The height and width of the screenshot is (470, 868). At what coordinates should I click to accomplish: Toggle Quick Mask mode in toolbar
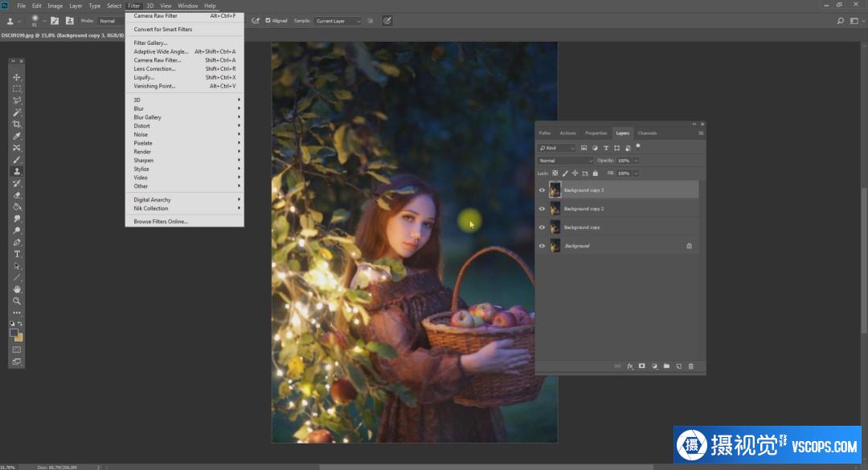click(17, 349)
